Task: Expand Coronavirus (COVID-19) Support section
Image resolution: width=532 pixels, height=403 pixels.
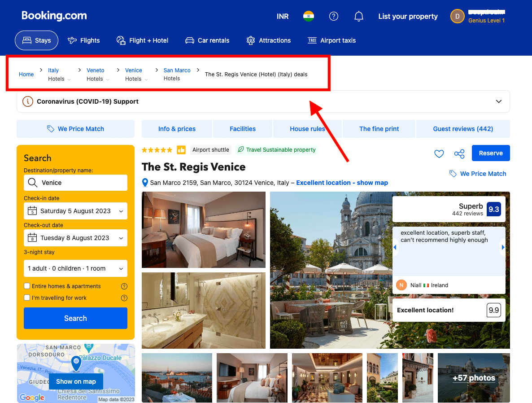Action: (x=498, y=101)
